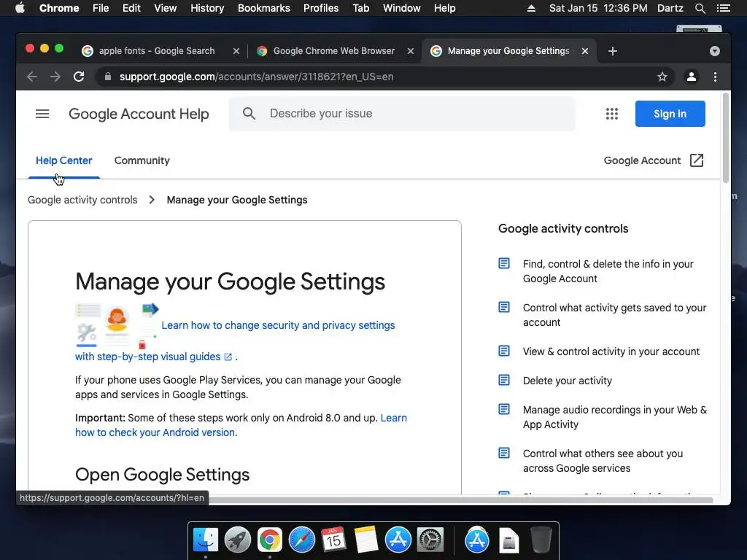The width and height of the screenshot is (747, 560).
Task: Open Control what others see about you link
Action: tap(603, 461)
